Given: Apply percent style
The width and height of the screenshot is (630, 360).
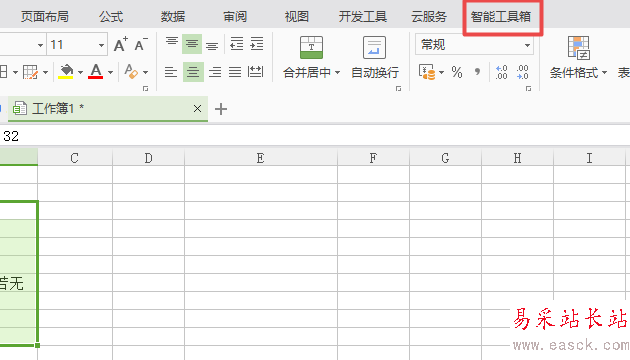Looking at the screenshot, I should pos(457,72).
